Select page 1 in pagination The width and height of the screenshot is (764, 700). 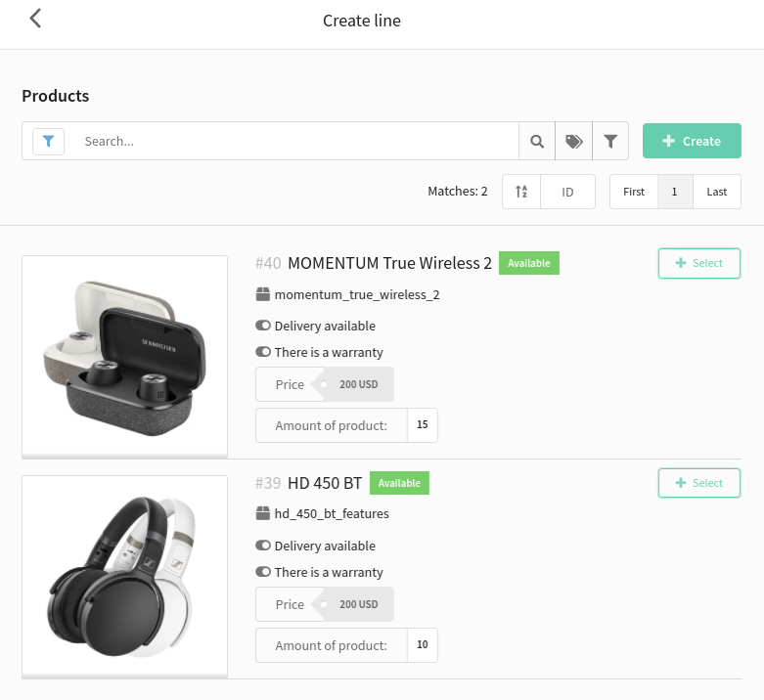pos(675,192)
